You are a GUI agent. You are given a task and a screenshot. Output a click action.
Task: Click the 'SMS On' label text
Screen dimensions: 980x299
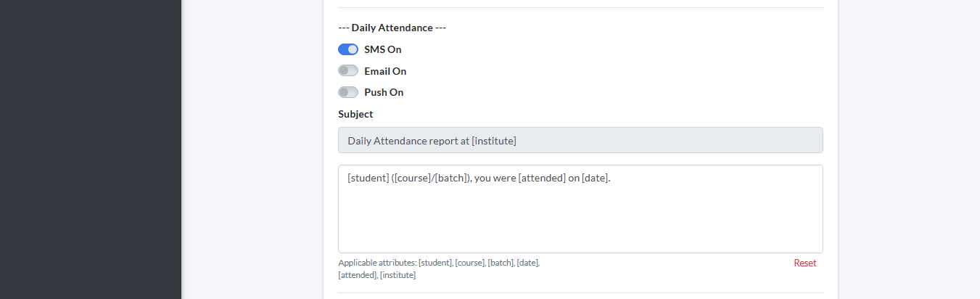tap(382, 49)
